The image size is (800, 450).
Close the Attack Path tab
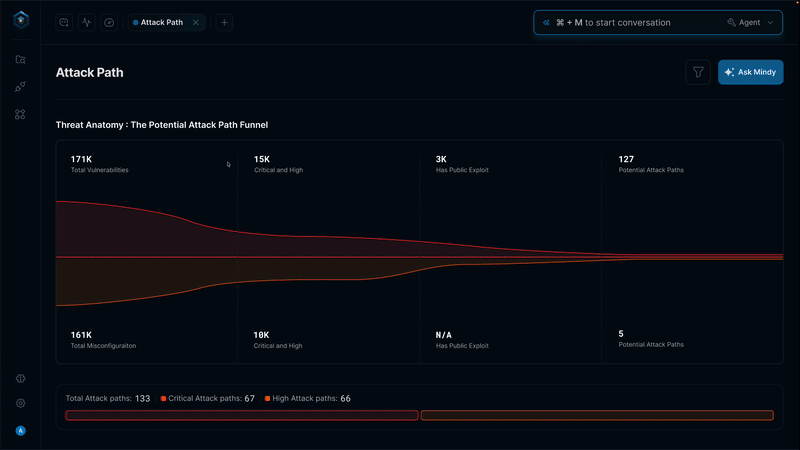coord(196,22)
